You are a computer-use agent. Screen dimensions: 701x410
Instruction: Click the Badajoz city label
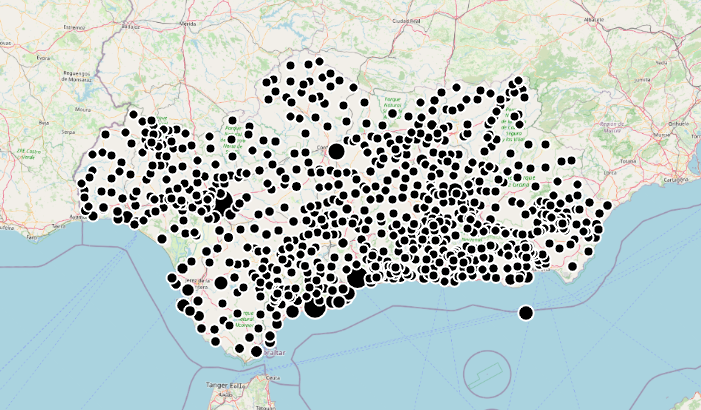pos(130,27)
